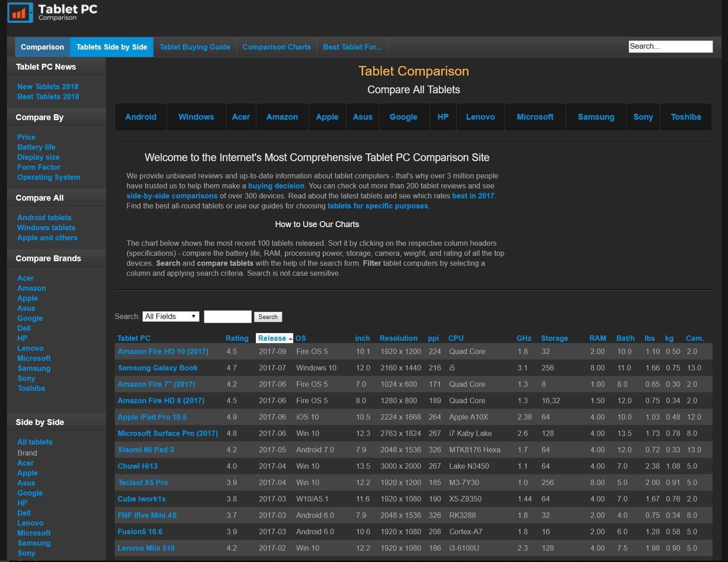Choose Google in the brand bar

403,117
